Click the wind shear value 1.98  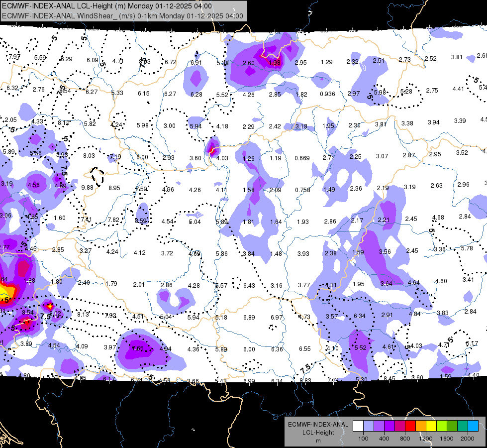pyautogui.click(x=275, y=63)
